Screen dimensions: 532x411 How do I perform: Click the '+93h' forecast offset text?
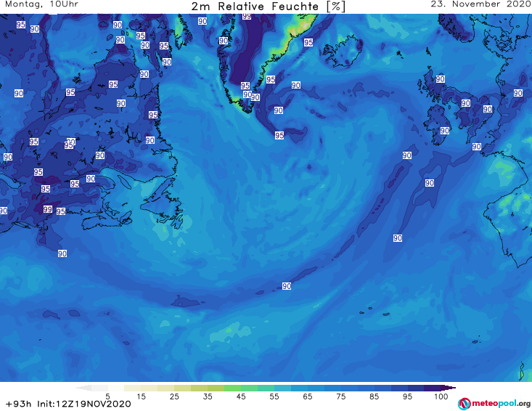click(x=19, y=404)
